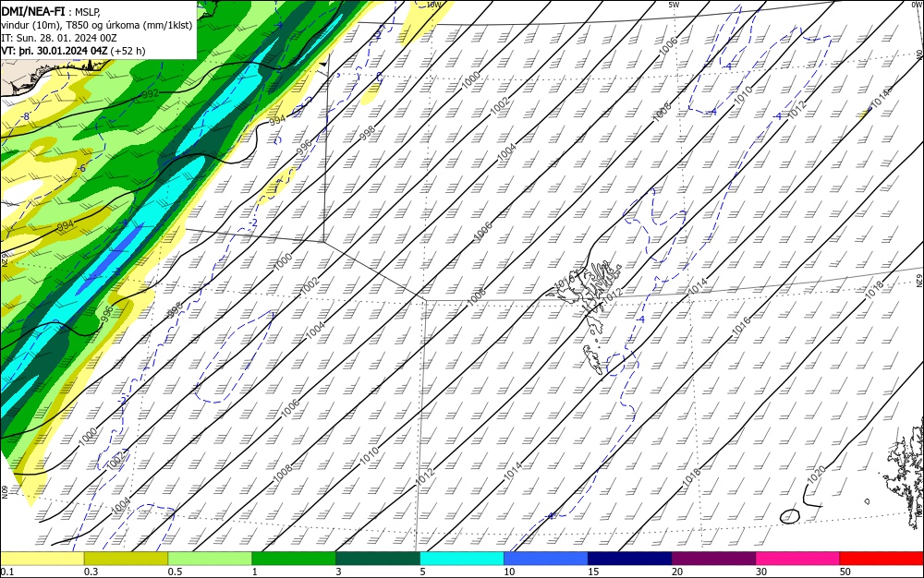Click the legend value "0.1"
Viewport: 924px width, 578px height.
[x=7, y=572]
